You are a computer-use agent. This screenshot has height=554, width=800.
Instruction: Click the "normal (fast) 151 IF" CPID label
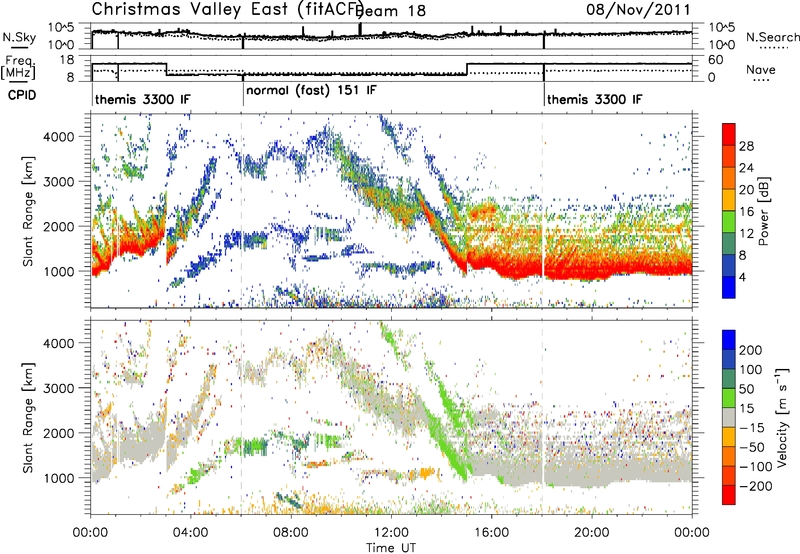point(311,91)
